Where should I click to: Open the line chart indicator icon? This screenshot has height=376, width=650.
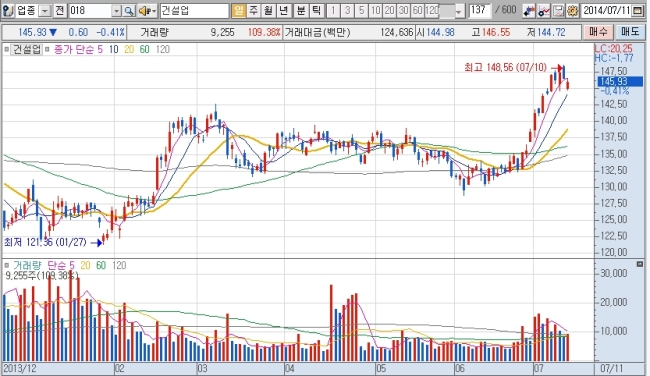543,11
